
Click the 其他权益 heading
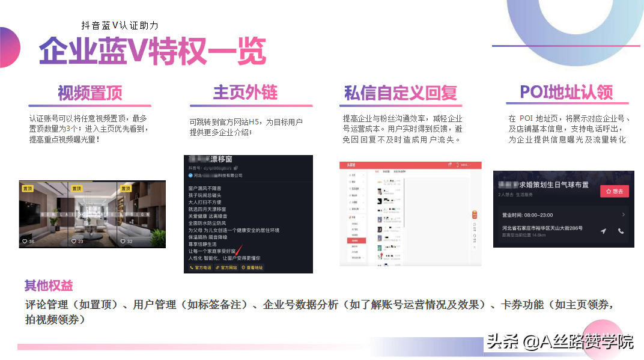pyautogui.click(x=49, y=285)
